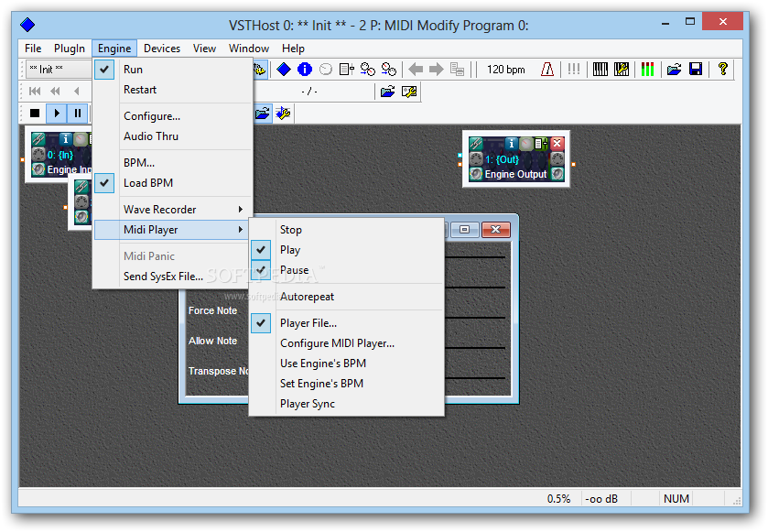The image size is (768, 532).
Task: Show the green level meters icon
Action: (x=647, y=70)
